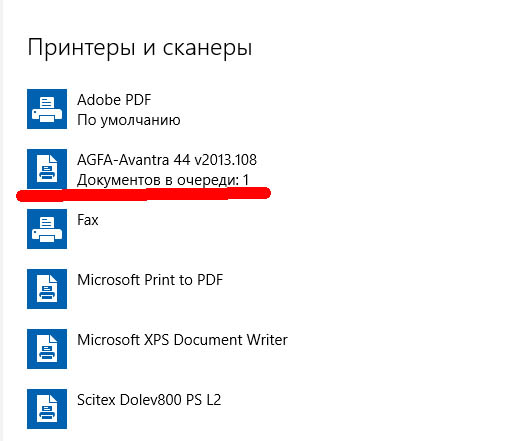Select the Adobe PDF name label
The width and height of the screenshot is (524, 441).
(x=114, y=100)
